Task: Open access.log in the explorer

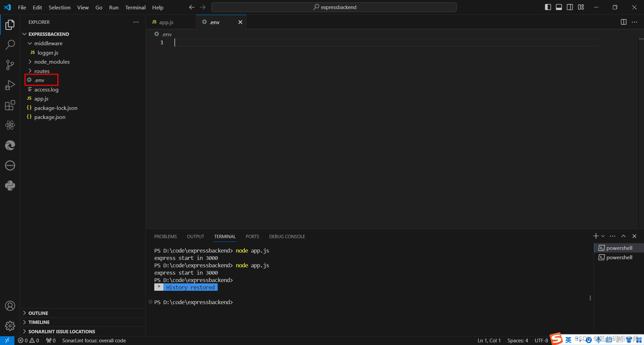Action: click(46, 89)
